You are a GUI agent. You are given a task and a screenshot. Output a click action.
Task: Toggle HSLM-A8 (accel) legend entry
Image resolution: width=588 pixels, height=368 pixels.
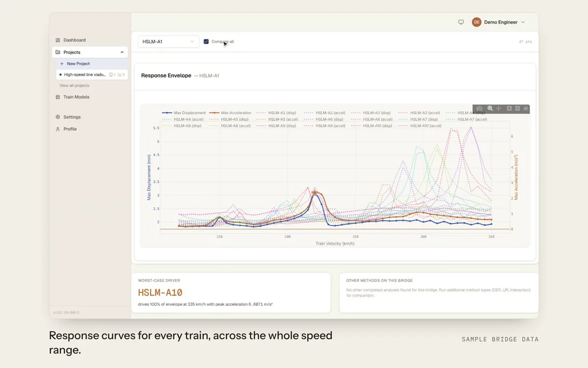click(x=230, y=126)
